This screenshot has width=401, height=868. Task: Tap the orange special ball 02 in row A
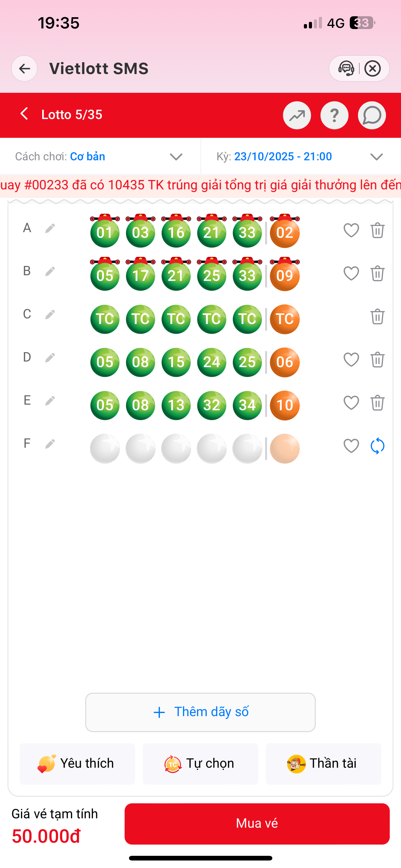tap(285, 233)
